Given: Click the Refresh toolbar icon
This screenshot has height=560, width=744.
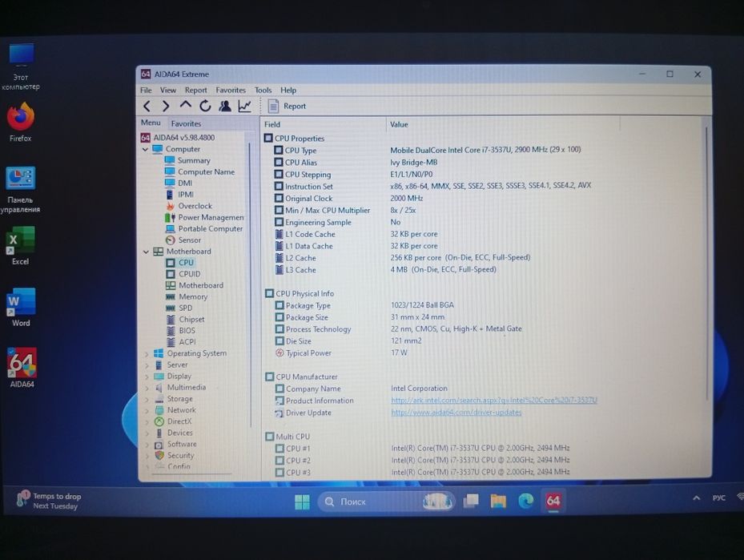Looking at the screenshot, I should (x=205, y=106).
